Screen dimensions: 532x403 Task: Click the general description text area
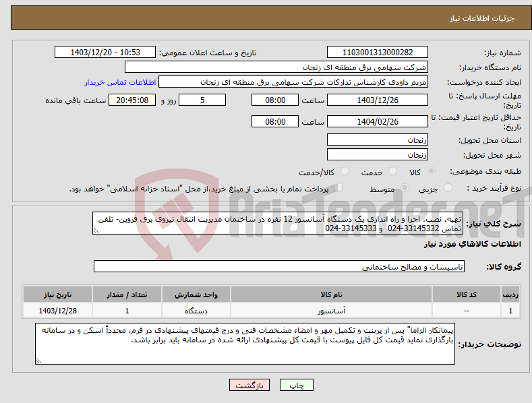pos(278,223)
